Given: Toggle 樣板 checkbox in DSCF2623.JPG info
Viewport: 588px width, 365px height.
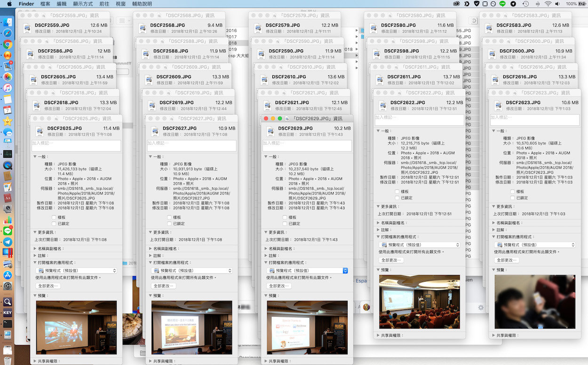Looking at the screenshot, I should click(513, 192).
